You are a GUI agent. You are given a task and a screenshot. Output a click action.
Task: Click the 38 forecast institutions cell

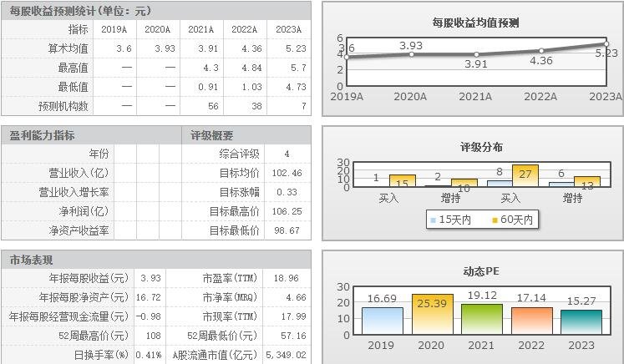[x=256, y=106]
